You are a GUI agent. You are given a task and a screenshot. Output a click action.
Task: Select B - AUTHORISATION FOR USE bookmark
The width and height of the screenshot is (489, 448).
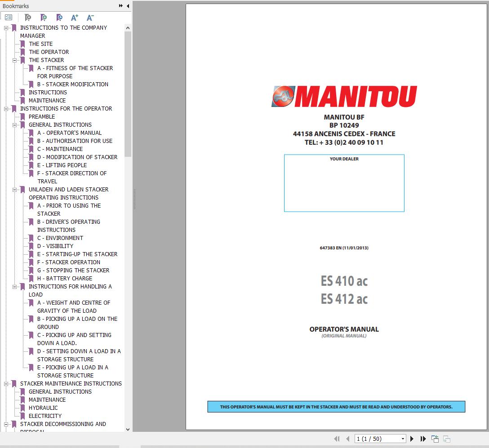pyautogui.click(x=75, y=141)
